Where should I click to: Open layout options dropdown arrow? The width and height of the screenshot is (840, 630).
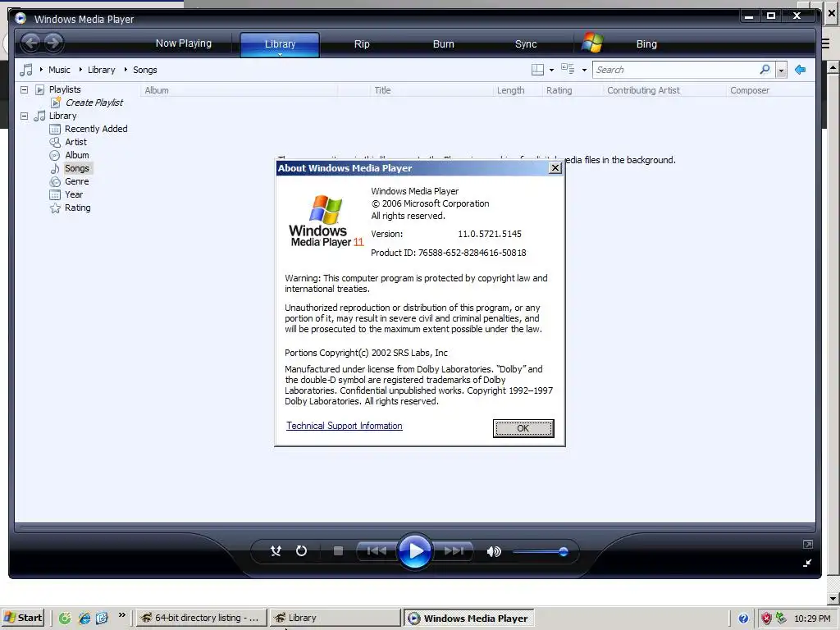click(x=551, y=71)
